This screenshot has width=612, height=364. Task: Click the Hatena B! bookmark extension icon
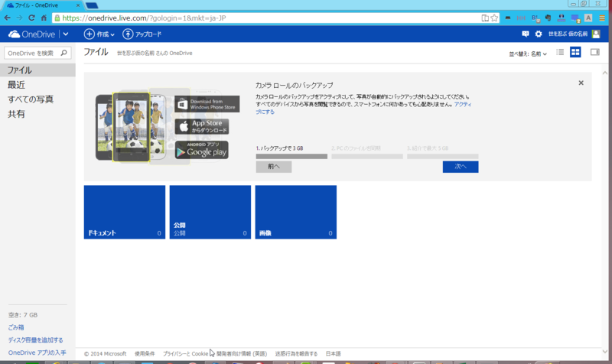tap(535, 18)
